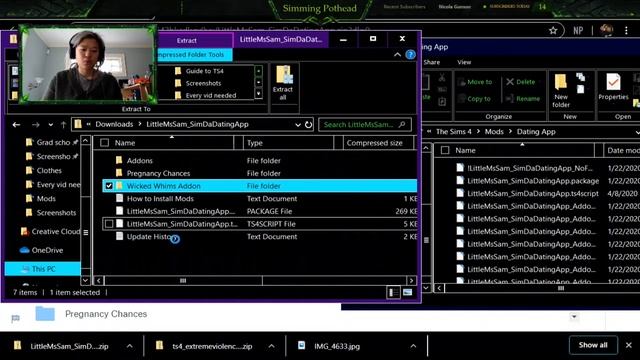The image size is (640, 360).
Task: Sort by Compressed size column header
Action: coord(378,143)
